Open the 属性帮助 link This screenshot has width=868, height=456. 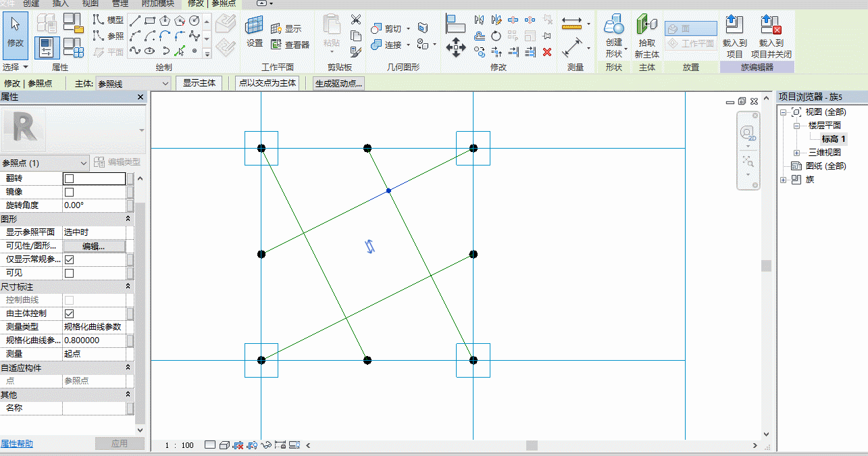[16, 444]
